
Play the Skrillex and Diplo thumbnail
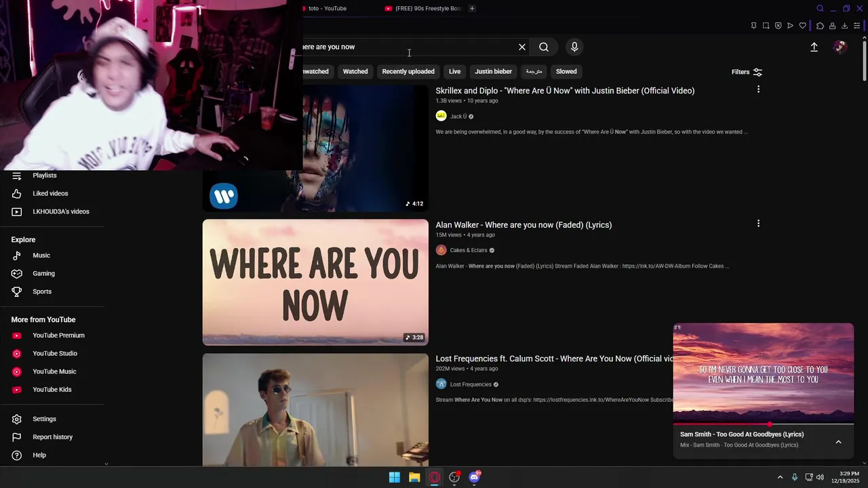click(366, 148)
